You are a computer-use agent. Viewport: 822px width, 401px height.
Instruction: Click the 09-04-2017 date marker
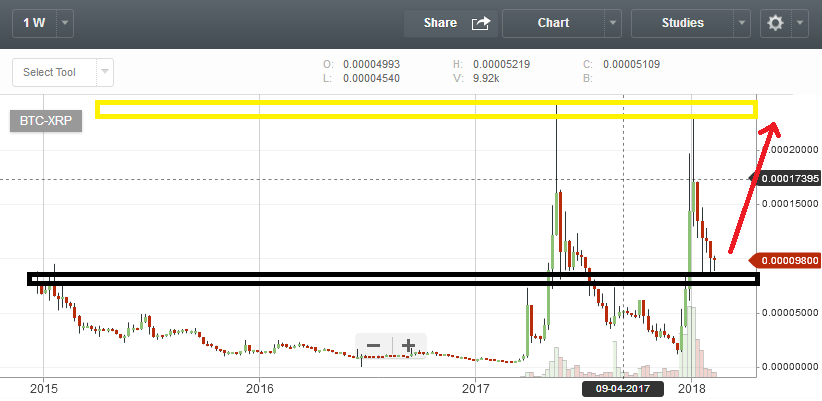click(x=623, y=389)
